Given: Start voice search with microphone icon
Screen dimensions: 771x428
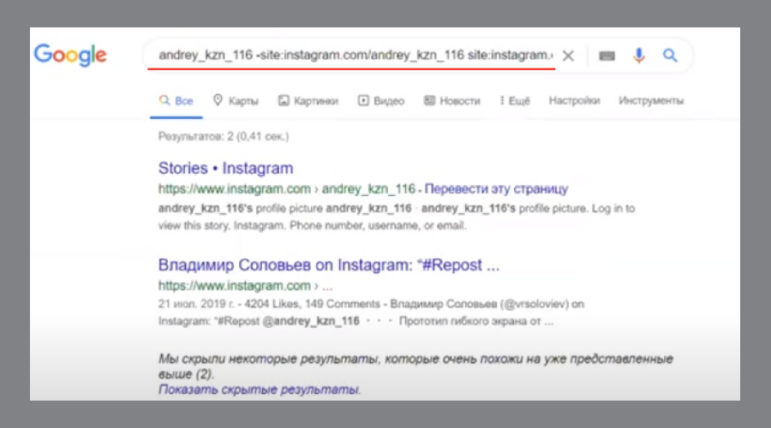Looking at the screenshot, I should (639, 56).
